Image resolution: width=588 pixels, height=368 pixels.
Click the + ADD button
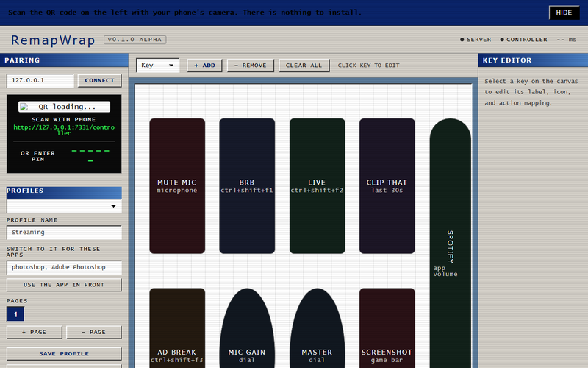204,66
